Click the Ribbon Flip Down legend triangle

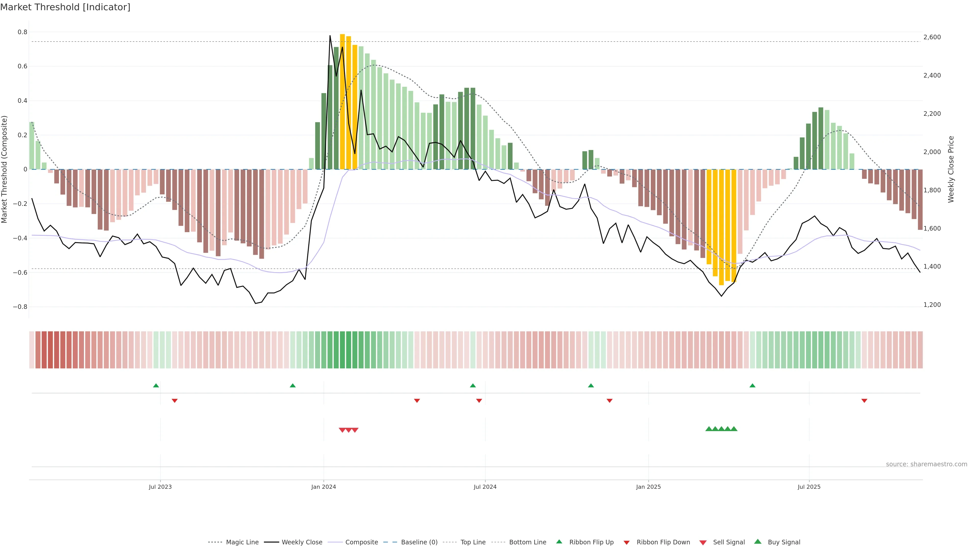click(x=627, y=542)
